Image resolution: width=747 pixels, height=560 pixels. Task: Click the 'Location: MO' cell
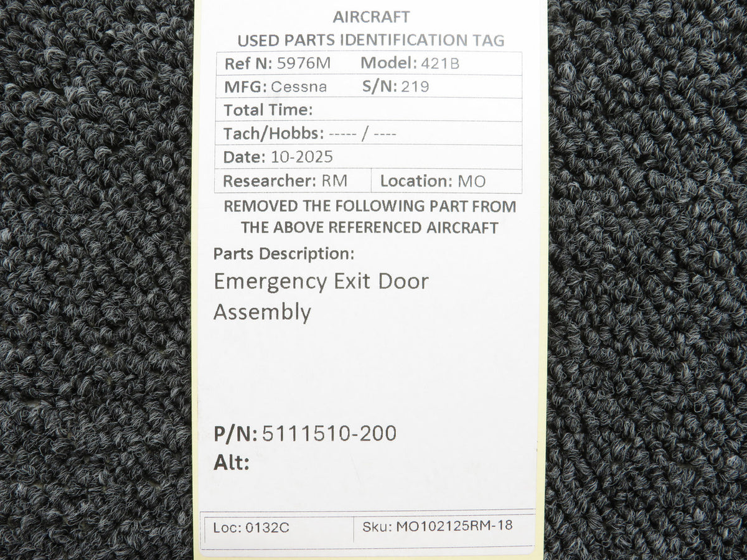coord(446,181)
